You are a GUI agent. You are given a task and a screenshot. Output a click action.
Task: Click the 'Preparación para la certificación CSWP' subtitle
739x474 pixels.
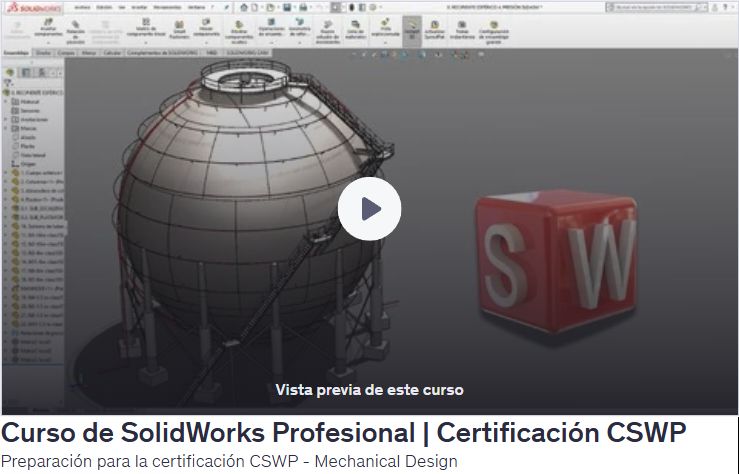(149, 461)
